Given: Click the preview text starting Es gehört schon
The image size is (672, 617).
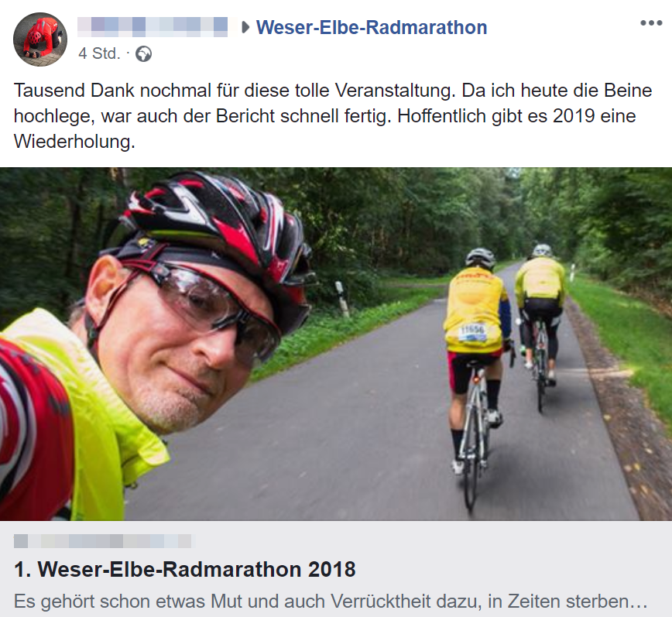Looking at the screenshot, I should point(331,602).
